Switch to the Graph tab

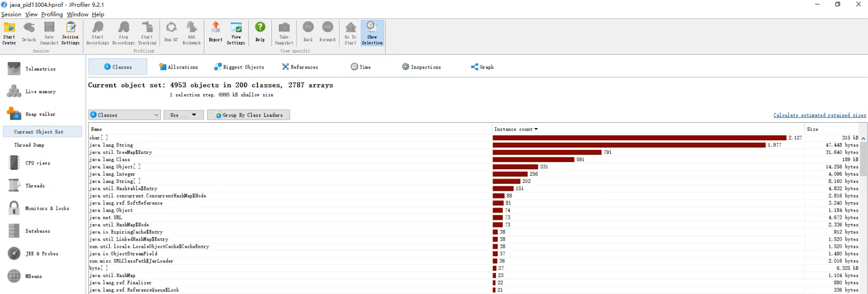click(482, 67)
